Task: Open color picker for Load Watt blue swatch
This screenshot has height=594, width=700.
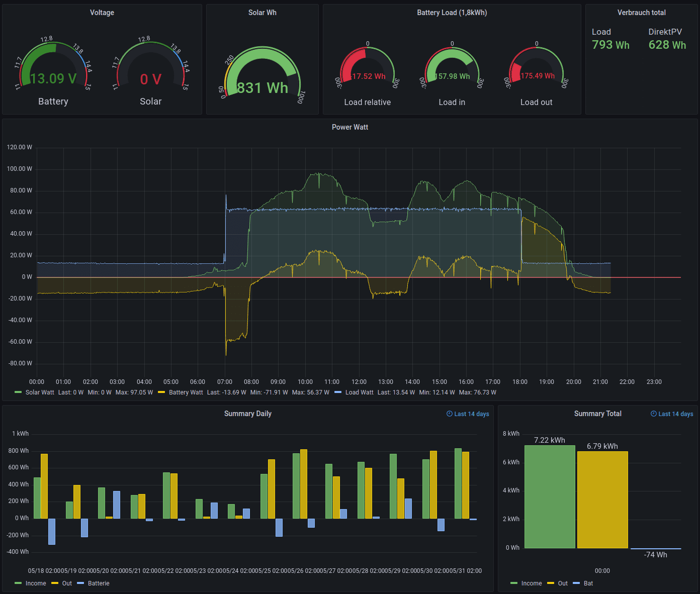Action: pyautogui.click(x=338, y=392)
